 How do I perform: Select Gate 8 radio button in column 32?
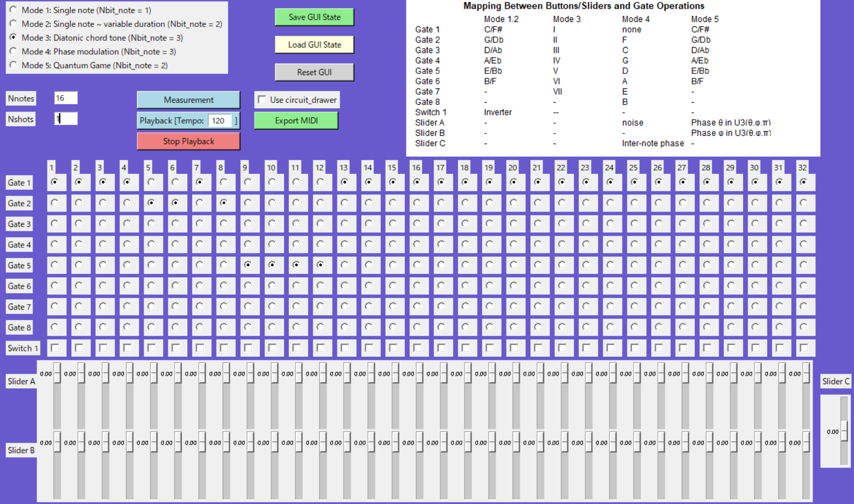click(x=803, y=327)
